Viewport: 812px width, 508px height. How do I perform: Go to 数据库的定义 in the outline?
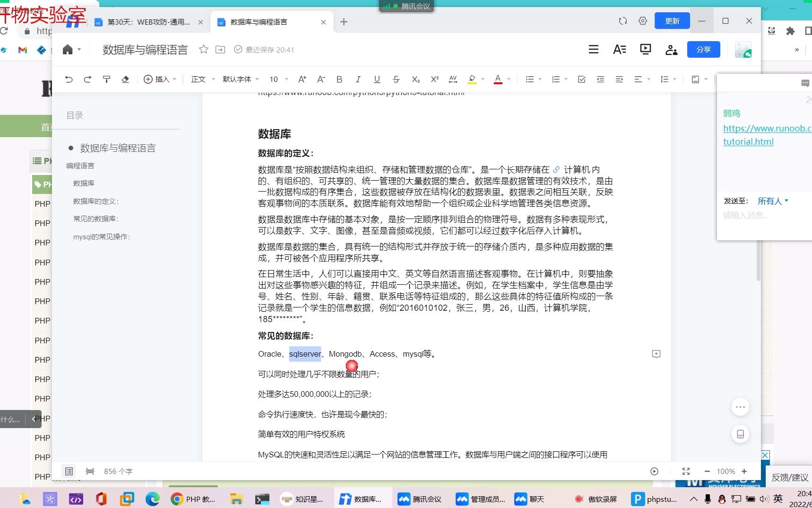(96, 201)
